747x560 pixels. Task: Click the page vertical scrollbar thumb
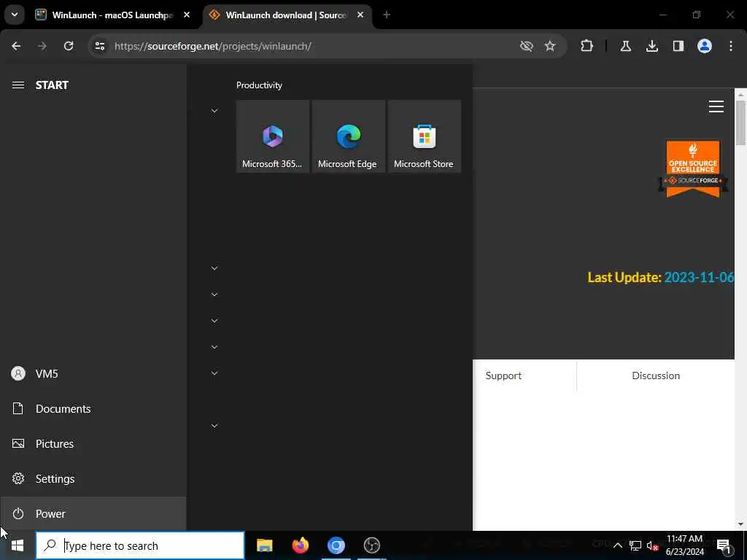click(740, 122)
